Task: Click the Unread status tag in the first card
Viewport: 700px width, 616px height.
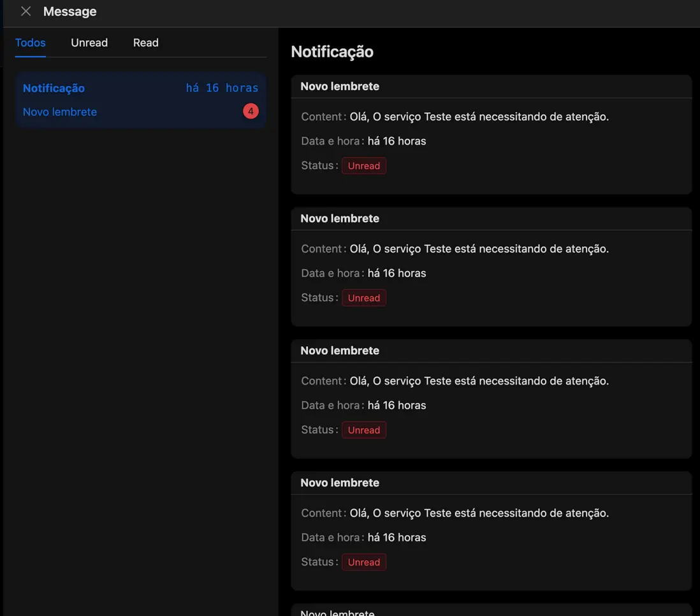Action: [x=364, y=166]
